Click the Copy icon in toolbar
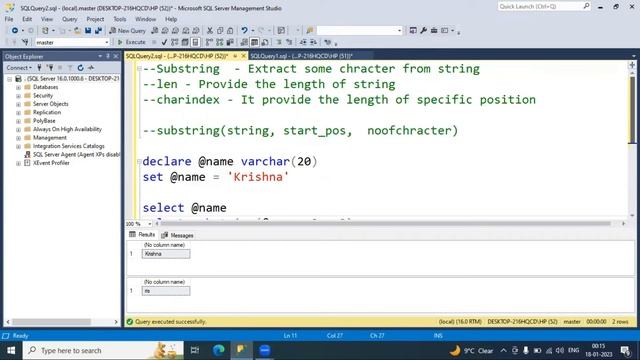This screenshot has height=360, width=640. pos(220,31)
